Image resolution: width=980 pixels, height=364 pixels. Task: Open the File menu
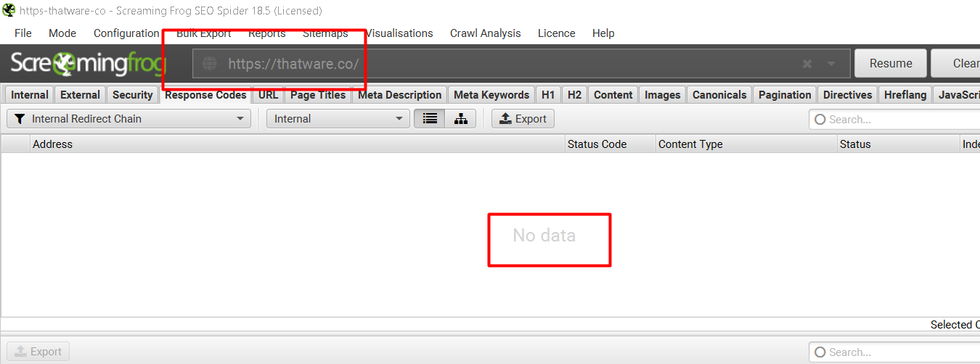[23, 33]
